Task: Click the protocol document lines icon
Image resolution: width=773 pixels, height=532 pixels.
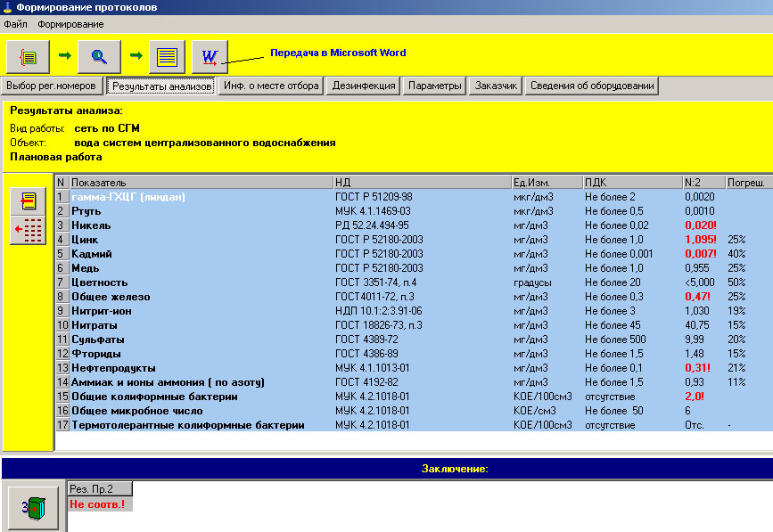Action: 167,57
